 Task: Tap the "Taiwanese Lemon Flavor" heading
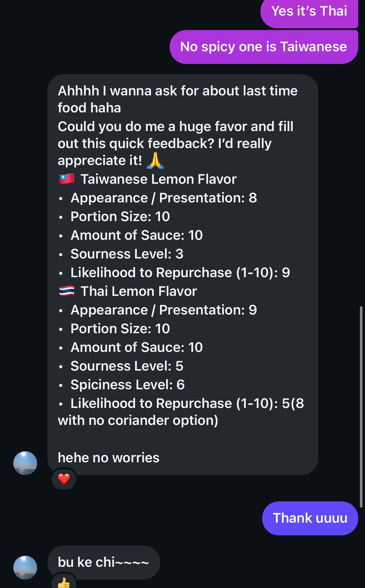point(158,179)
